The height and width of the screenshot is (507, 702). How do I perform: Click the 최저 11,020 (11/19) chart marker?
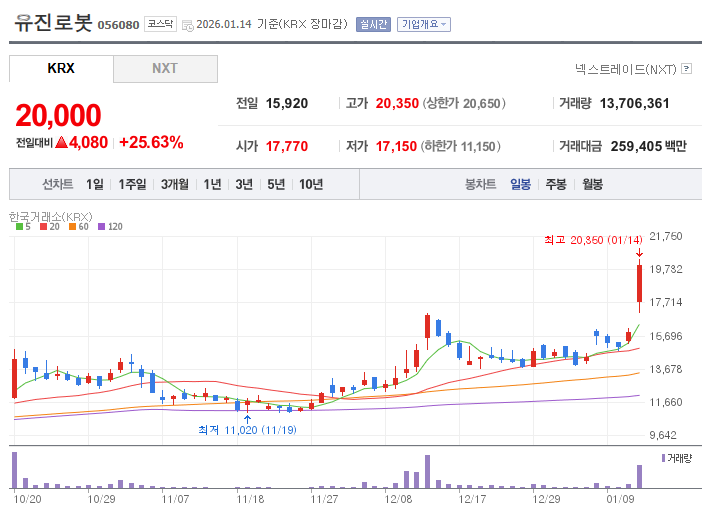click(x=248, y=430)
